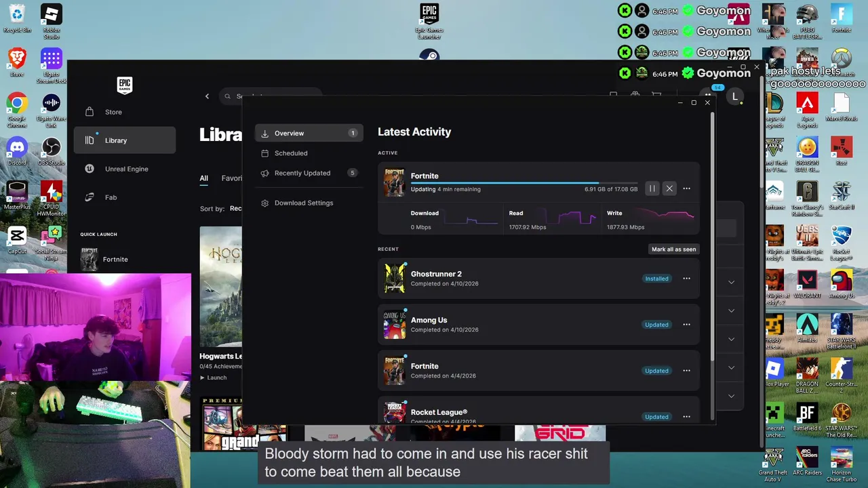Cancel the Fortnite update download
The image size is (868, 488).
pos(669,188)
